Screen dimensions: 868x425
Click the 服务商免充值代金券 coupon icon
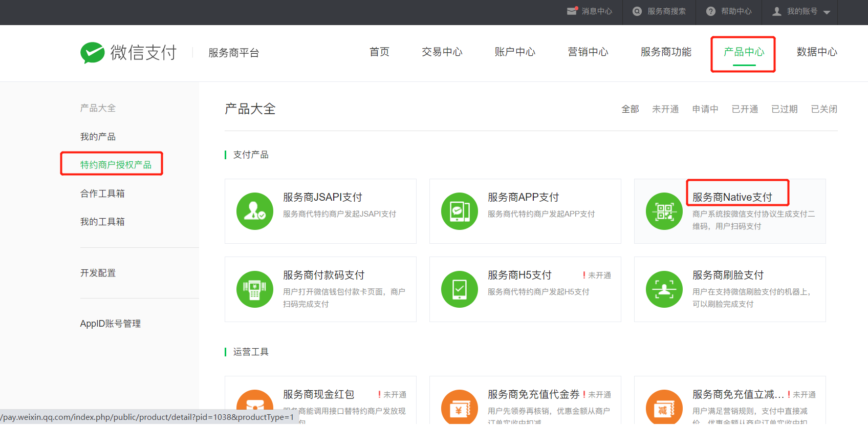pos(460,408)
